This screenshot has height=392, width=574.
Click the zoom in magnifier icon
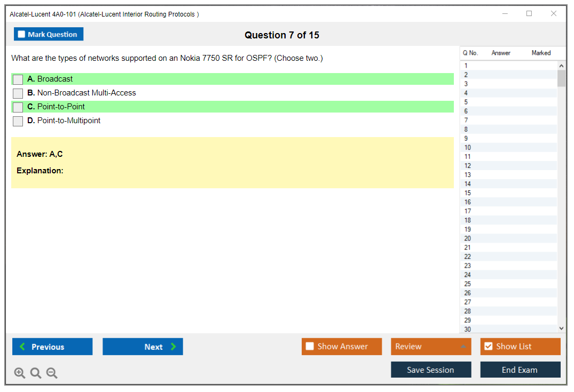pyautogui.click(x=20, y=373)
